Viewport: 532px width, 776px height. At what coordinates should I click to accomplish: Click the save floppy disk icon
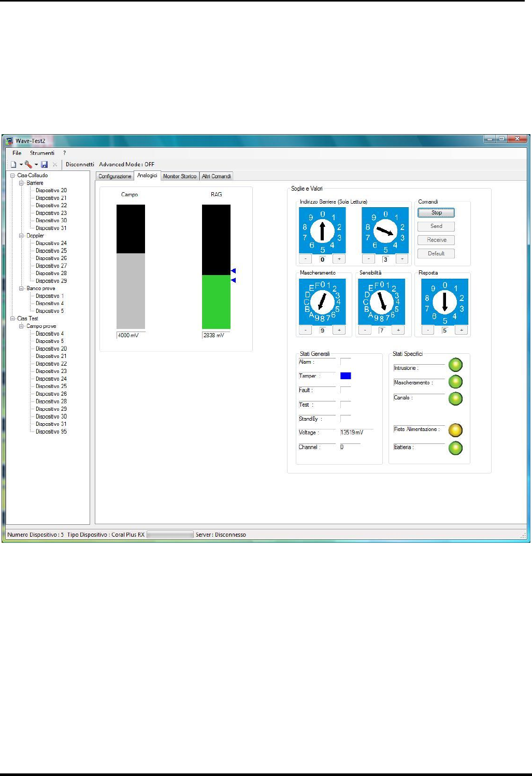pyautogui.click(x=45, y=164)
